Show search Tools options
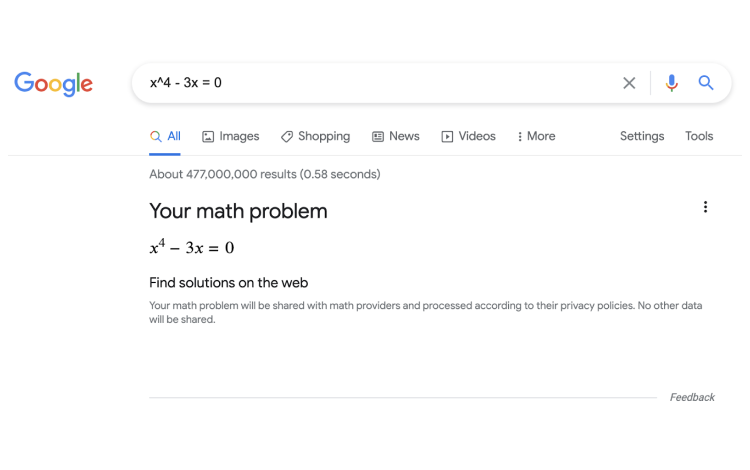This screenshot has height=470, width=750. point(699,136)
